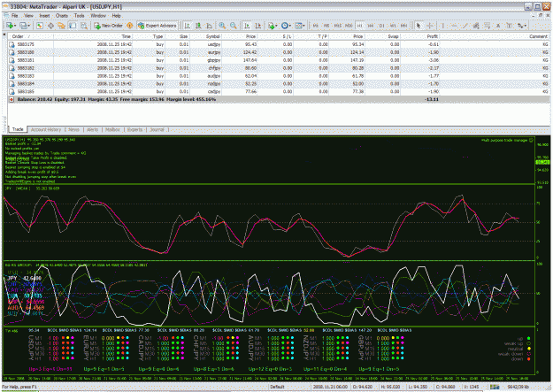Open the Periods clock dropdown
The height and width of the screenshot is (392, 553).
tap(286, 26)
